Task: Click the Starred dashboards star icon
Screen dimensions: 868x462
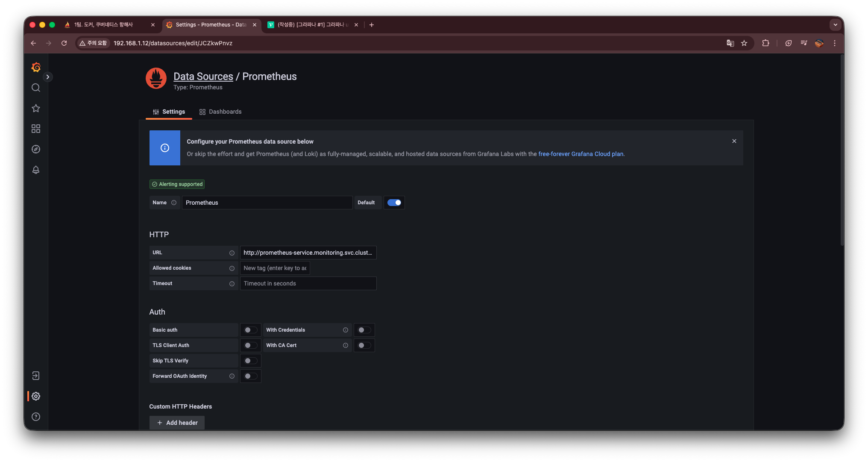Action: [36, 108]
